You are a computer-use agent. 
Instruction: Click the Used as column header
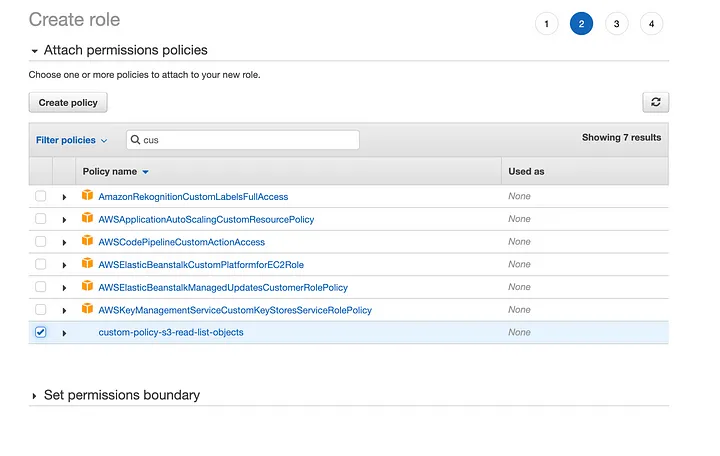[526, 171]
